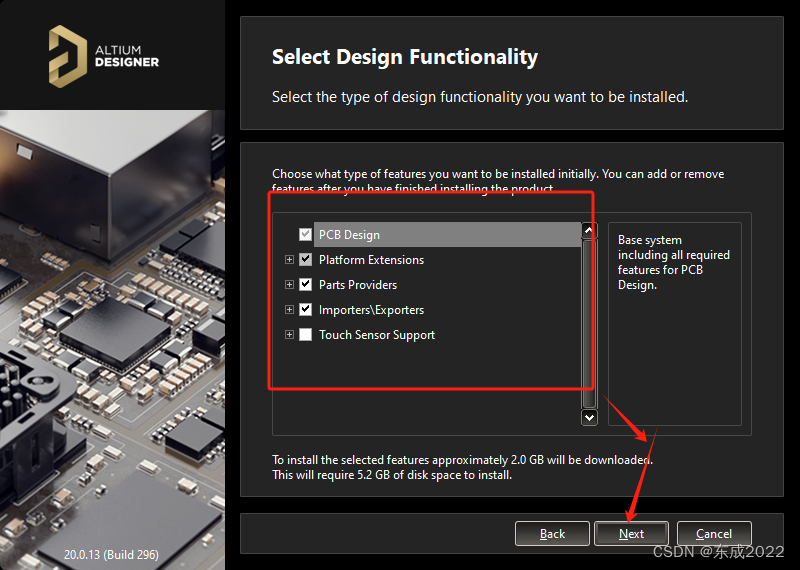Uncheck the Platform Extensions checkbox
This screenshot has height=570, width=800.
pos(305,259)
